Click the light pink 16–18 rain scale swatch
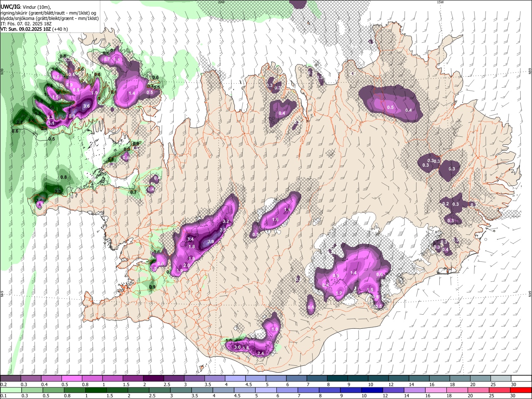532x399 pixels. 436,390
